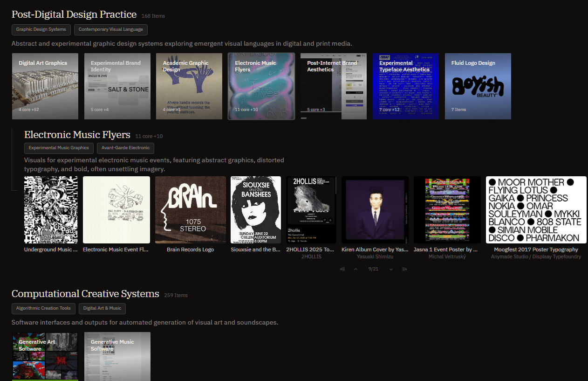Click the 168 Items count label

[153, 16]
